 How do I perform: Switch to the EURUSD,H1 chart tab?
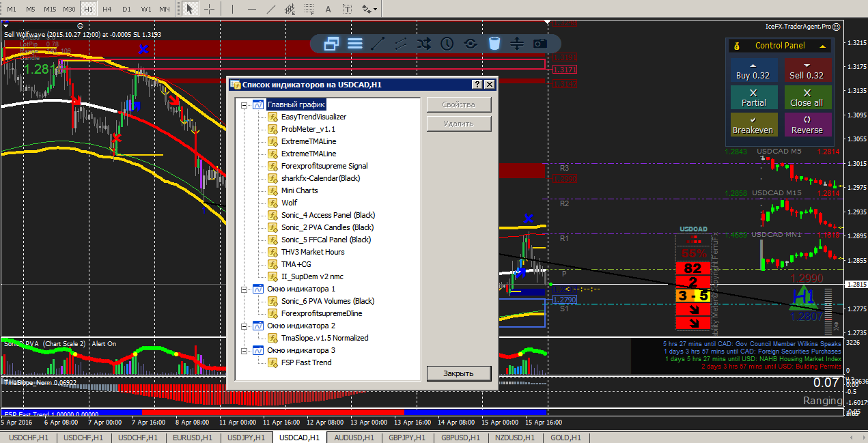coord(191,438)
